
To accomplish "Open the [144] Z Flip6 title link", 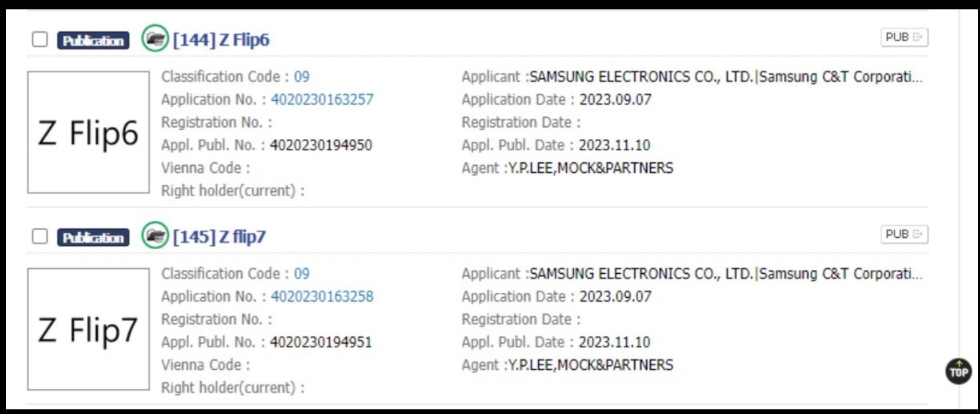I will point(221,40).
